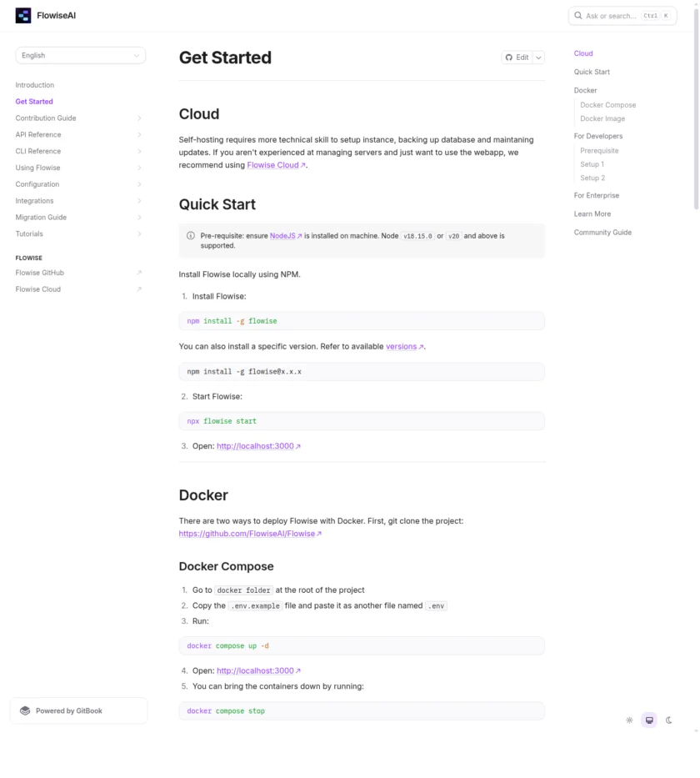Select system theme monitor icon
Viewport: 700px width, 778px height.
[649, 720]
